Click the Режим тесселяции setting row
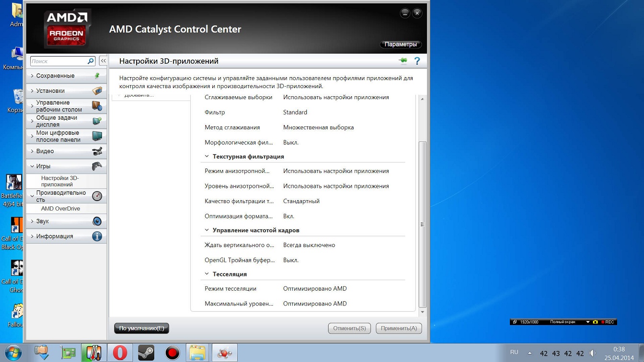The image size is (644, 362). 303,289
